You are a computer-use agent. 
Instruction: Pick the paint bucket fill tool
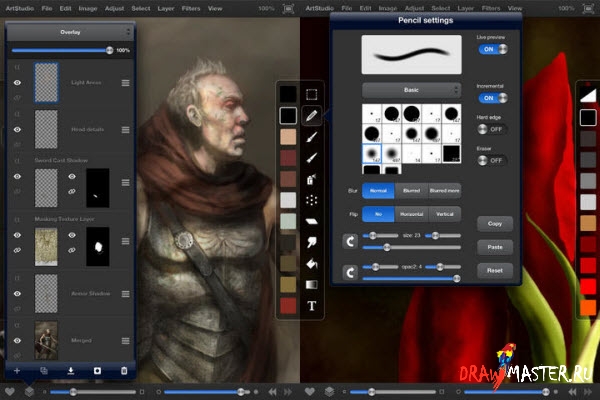coord(312,263)
